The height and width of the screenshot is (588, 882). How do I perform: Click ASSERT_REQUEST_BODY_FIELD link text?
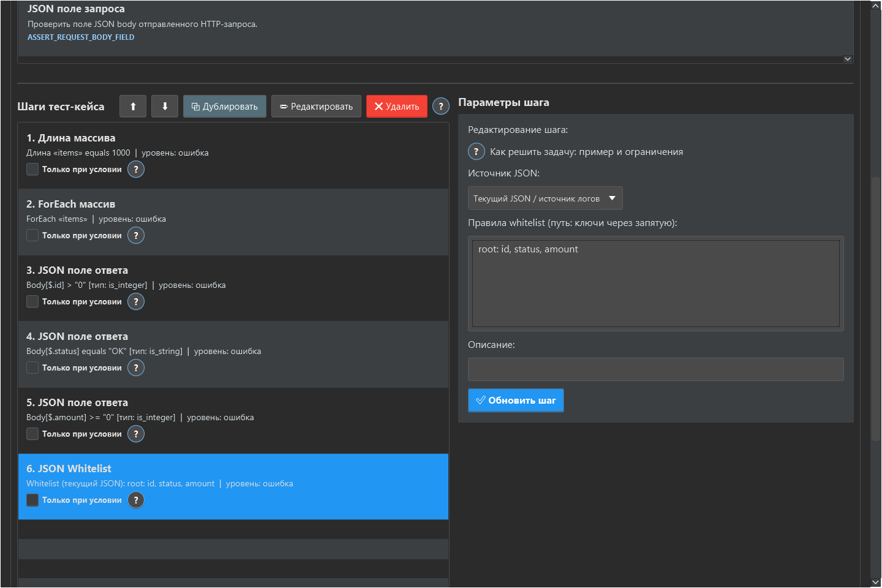click(x=81, y=37)
